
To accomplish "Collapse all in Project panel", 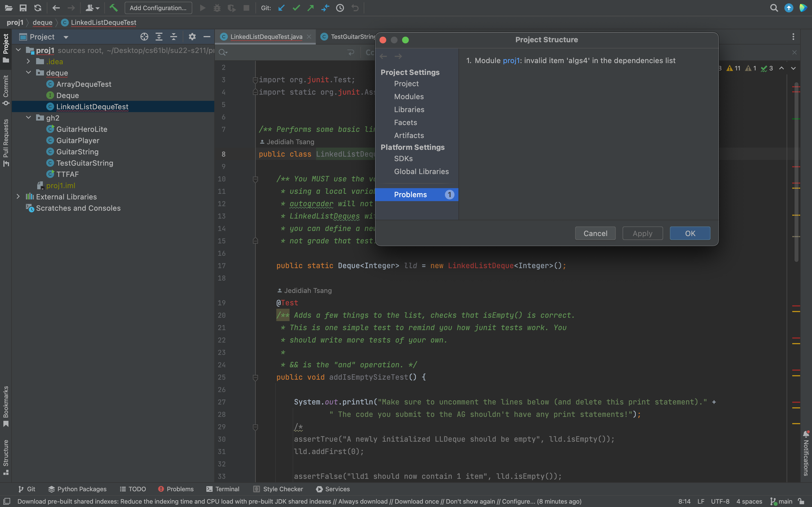I will [173, 37].
